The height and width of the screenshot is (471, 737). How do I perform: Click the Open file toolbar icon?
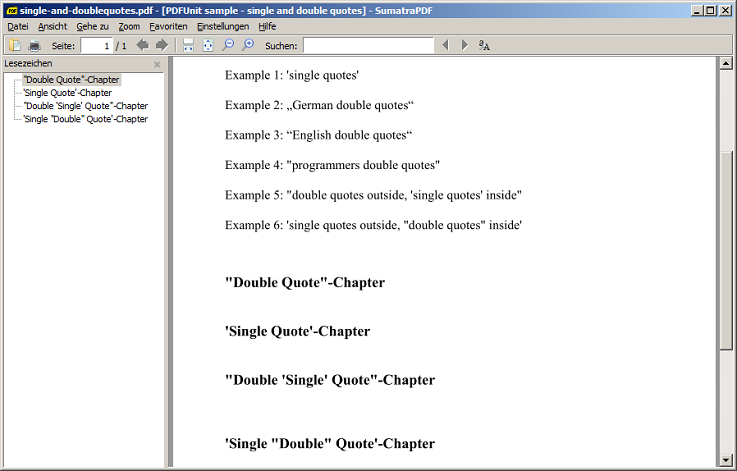coord(15,45)
